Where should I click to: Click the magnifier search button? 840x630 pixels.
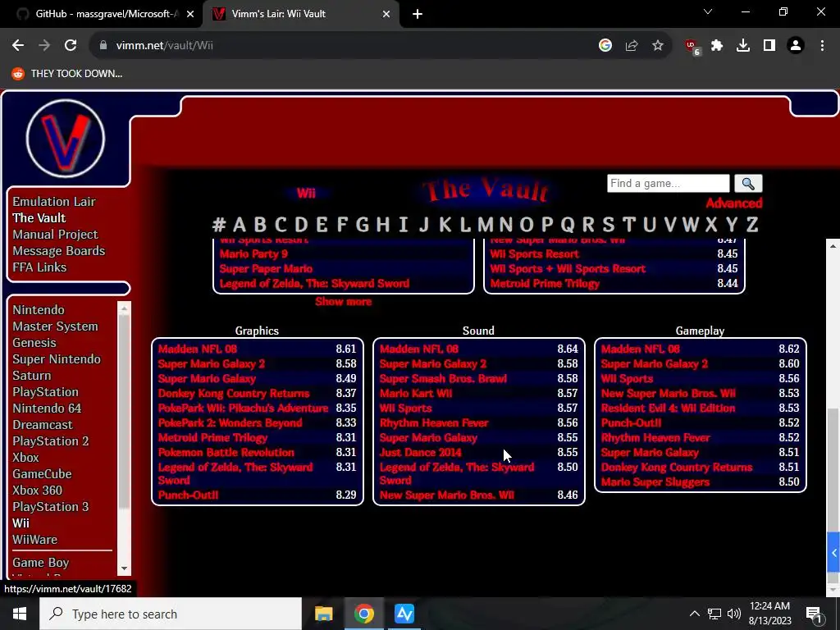748,184
